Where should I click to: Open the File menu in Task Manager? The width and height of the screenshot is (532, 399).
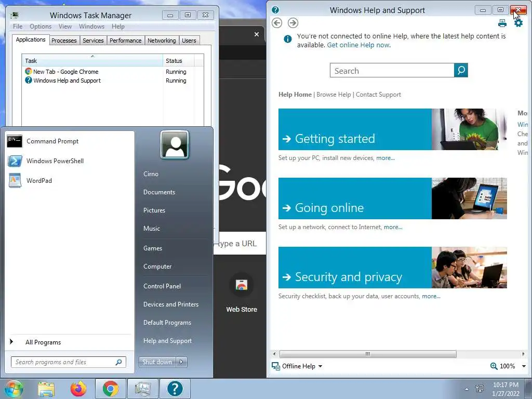(x=18, y=26)
